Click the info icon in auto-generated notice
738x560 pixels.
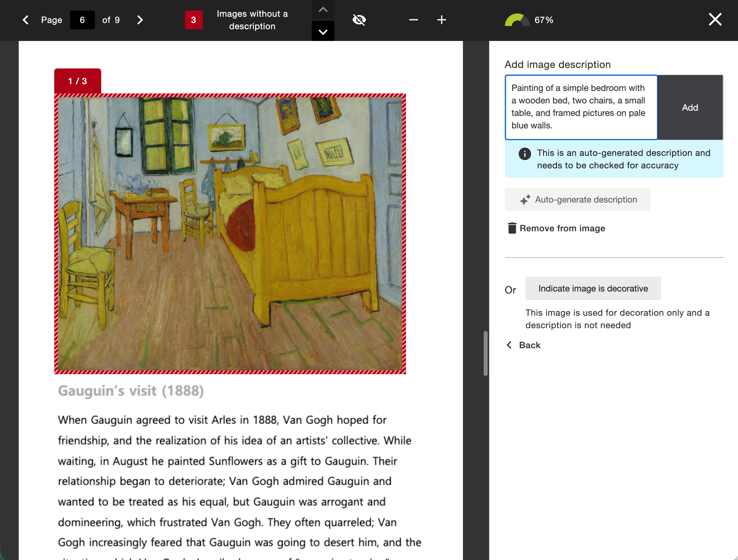(x=524, y=154)
